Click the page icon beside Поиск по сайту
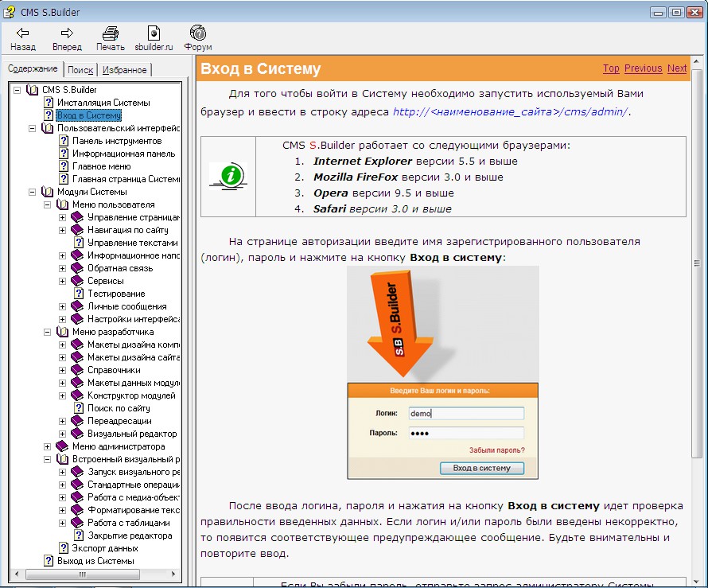 coord(79,408)
